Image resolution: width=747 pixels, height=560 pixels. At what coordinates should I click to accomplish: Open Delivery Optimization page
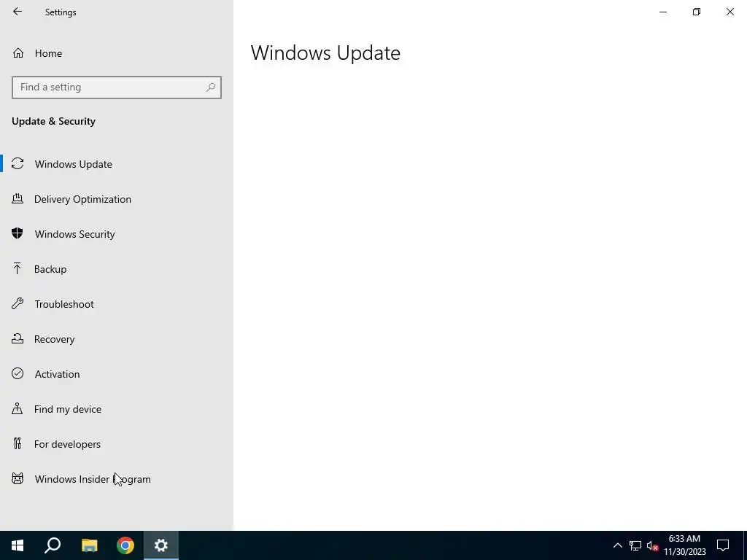(83, 199)
